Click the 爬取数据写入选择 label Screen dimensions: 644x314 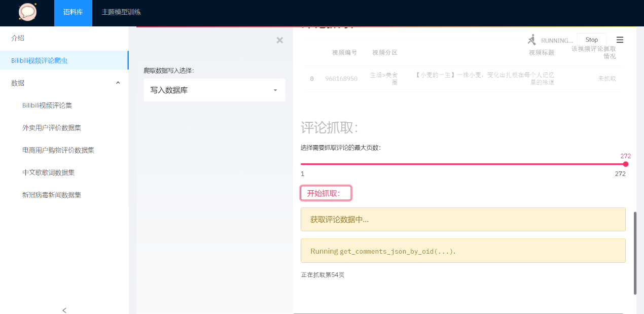click(x=169, y=71)
